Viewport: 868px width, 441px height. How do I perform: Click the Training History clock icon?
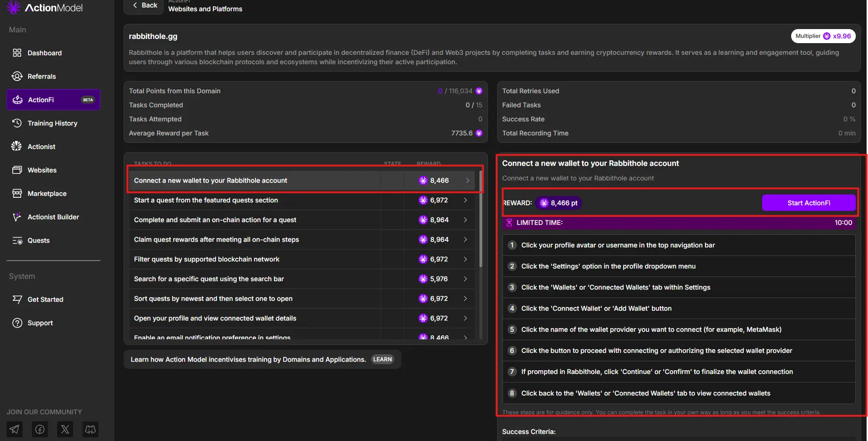click(x=17, y=123)
